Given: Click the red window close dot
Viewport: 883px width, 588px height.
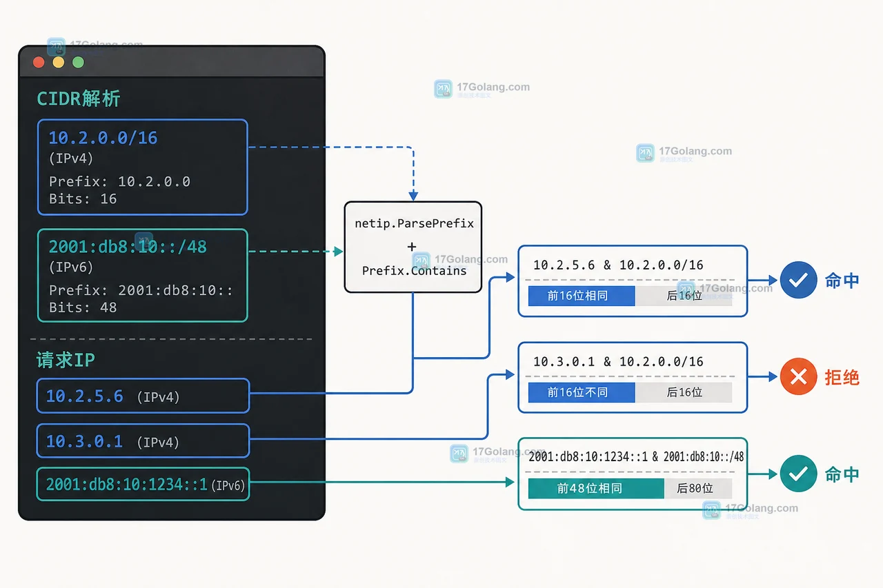Looking at the screenshot, I should 39,62.
